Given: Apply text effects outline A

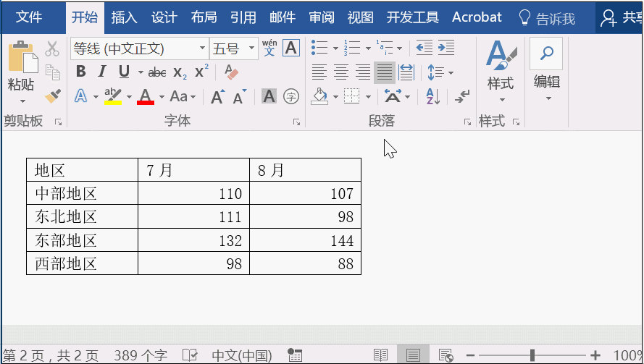Looking at the screenshot, I should 81,97.
